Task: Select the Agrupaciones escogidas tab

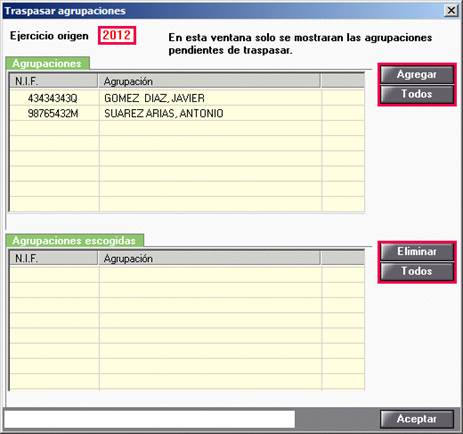Action: pyautogui.click(x=74, y=241)
